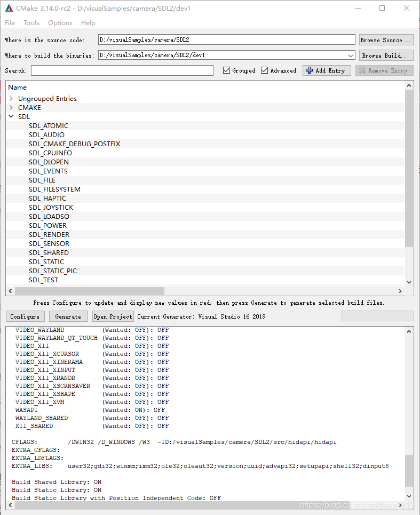Click the CFLAGS line in output log
This screenshot has width=420, height=515.
pos(174,442)
